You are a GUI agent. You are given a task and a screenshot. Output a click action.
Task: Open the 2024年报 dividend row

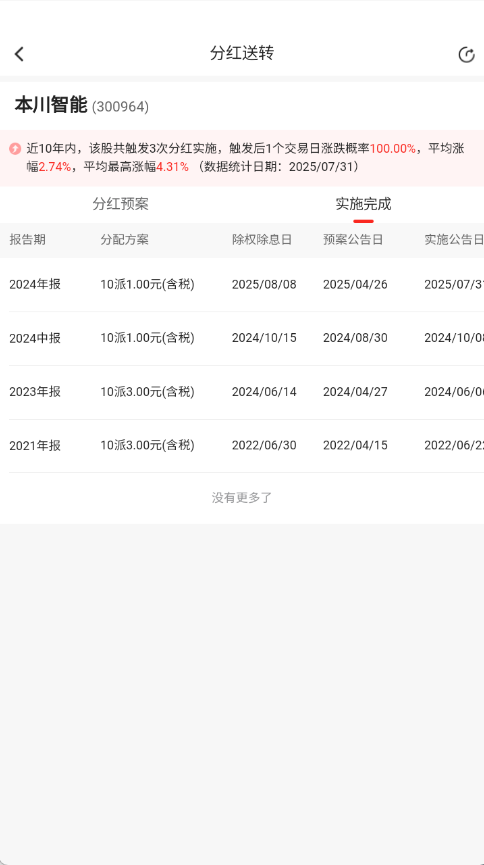242,285
